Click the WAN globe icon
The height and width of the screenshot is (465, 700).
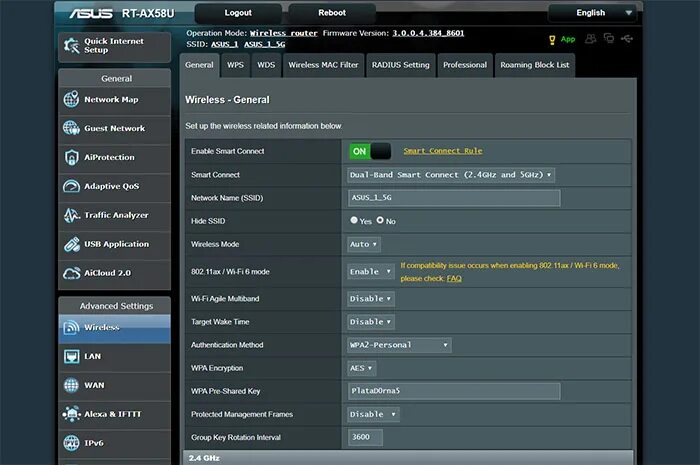click(x=71, y=385)
